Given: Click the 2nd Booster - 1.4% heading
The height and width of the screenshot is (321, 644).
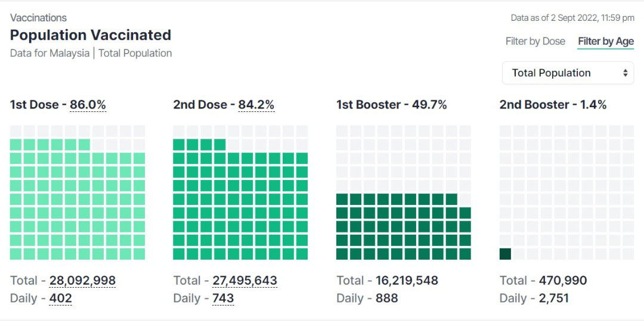Looking at the screenshot, I should click(553, 105).
